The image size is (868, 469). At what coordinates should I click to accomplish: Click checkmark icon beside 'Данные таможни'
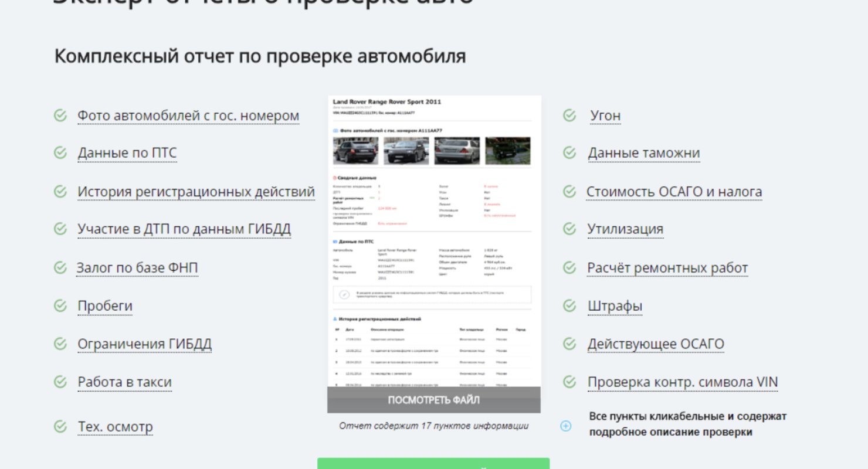(569, 152)
